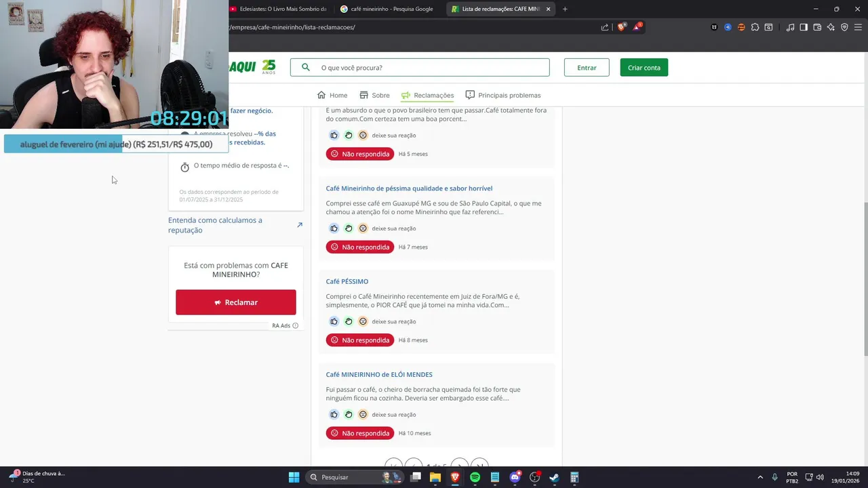868x488 pixels.
Task: Open Calculator from the taskbar
Action: 574,477
